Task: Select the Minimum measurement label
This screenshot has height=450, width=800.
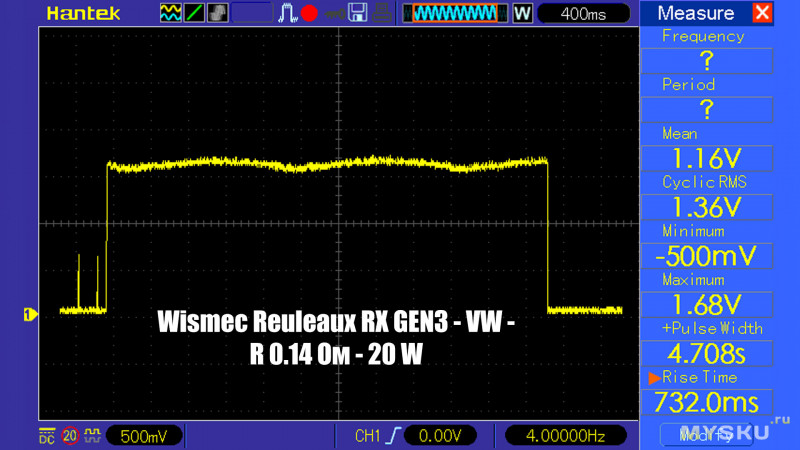Action: tap(693, 231)
